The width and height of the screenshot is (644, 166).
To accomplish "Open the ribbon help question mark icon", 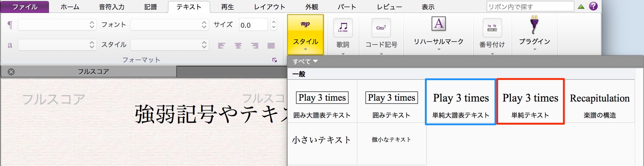I will click(x=593, y=6).
